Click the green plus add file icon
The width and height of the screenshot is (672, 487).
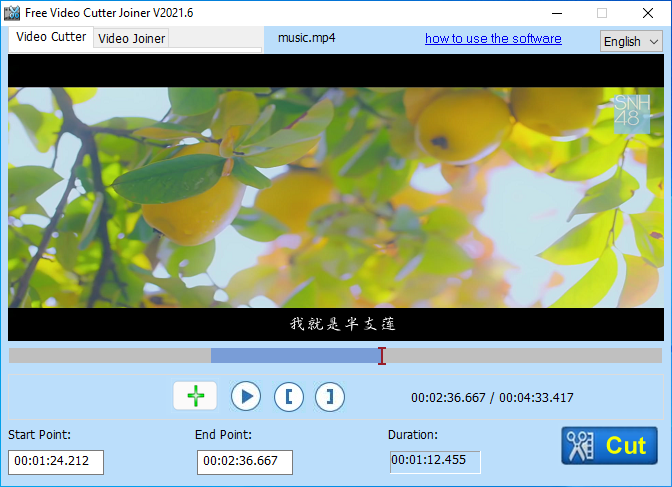(x=195, y=396)
